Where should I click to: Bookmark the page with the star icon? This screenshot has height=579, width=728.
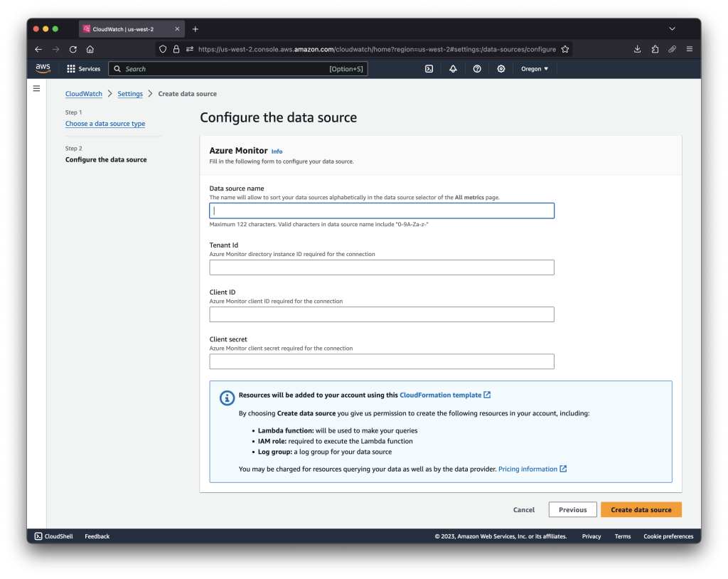coord(565,49)
